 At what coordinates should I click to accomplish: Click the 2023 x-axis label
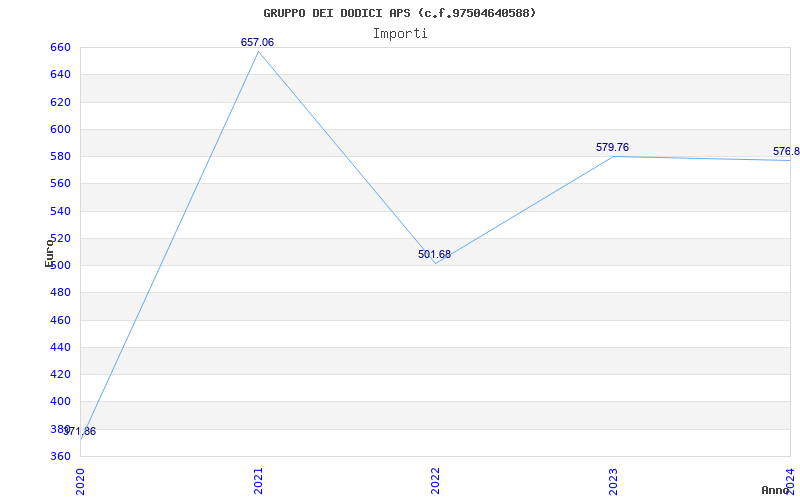pos(613,481)
